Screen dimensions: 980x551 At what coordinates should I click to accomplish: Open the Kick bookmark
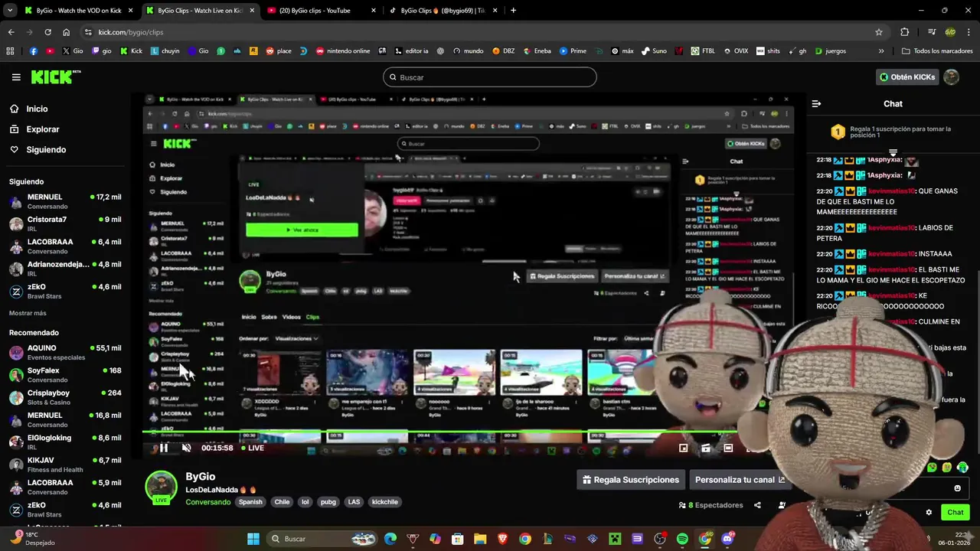(x=131, y=51)
